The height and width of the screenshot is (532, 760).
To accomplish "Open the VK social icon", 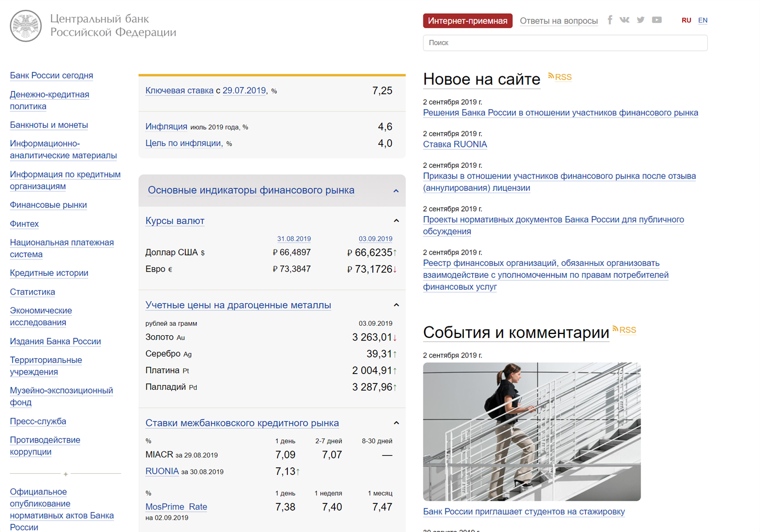I will 625,20.
